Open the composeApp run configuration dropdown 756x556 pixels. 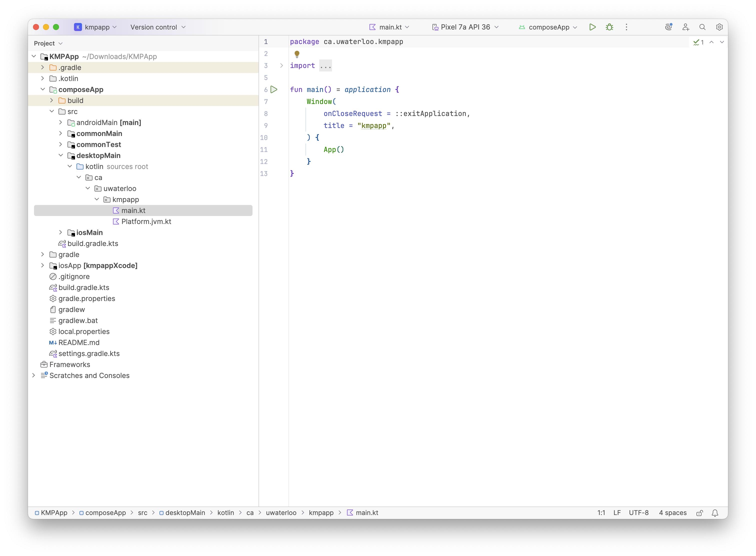point(548,27)
